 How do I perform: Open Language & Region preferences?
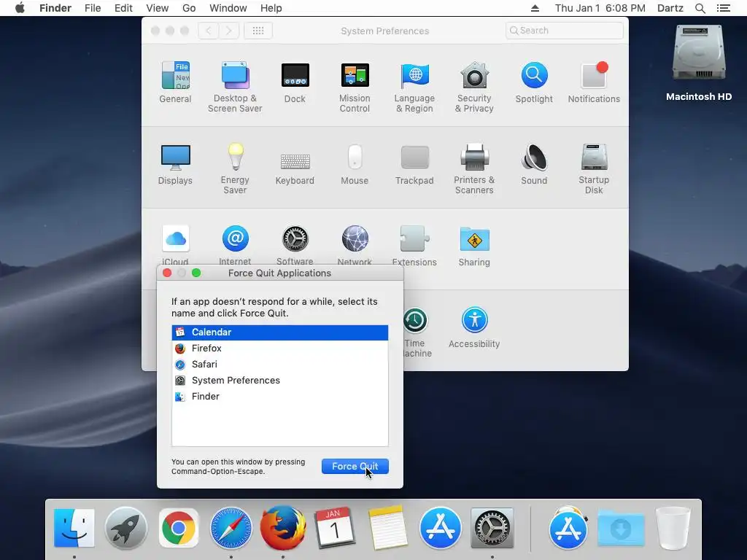(x=414, y=87)
